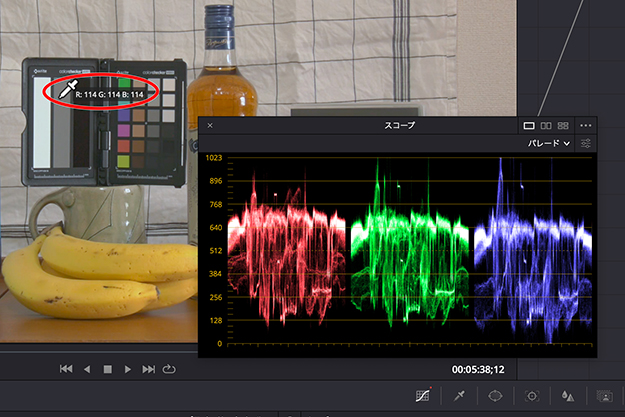Jump to the first frame of clip

[x=66, y=369]
